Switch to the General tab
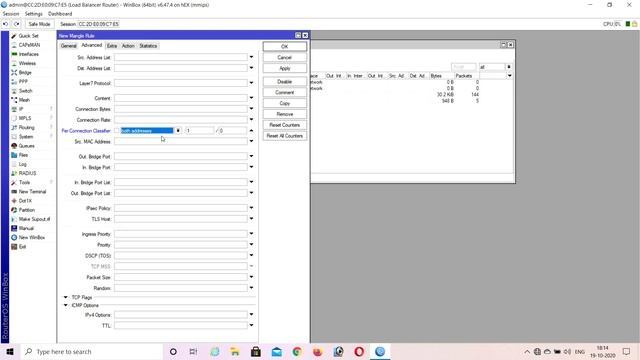The height and width of the screenshot is (360, 640). [69, 46]
